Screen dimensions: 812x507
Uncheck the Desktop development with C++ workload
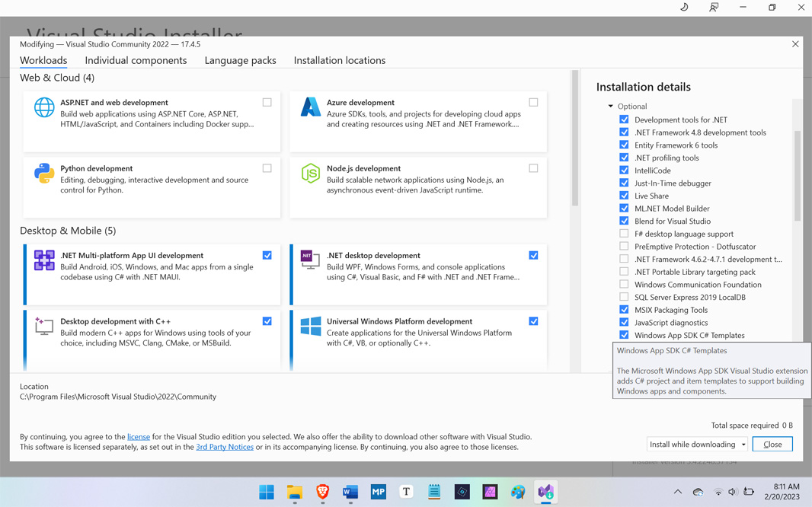[x=267, y=321]
